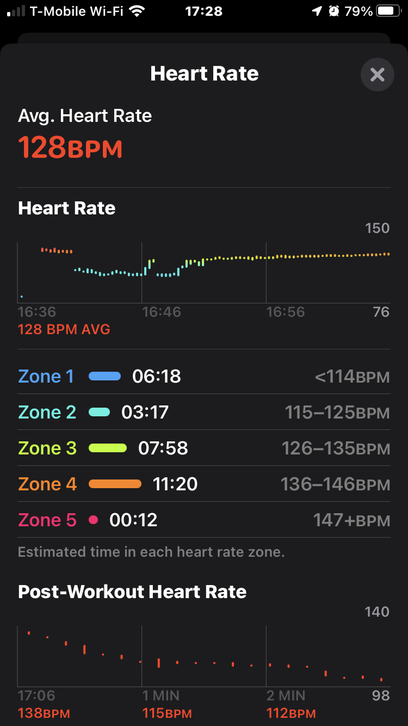
Task: Tap the 2 MIN post-workout marker
Action: pos(286,695)
